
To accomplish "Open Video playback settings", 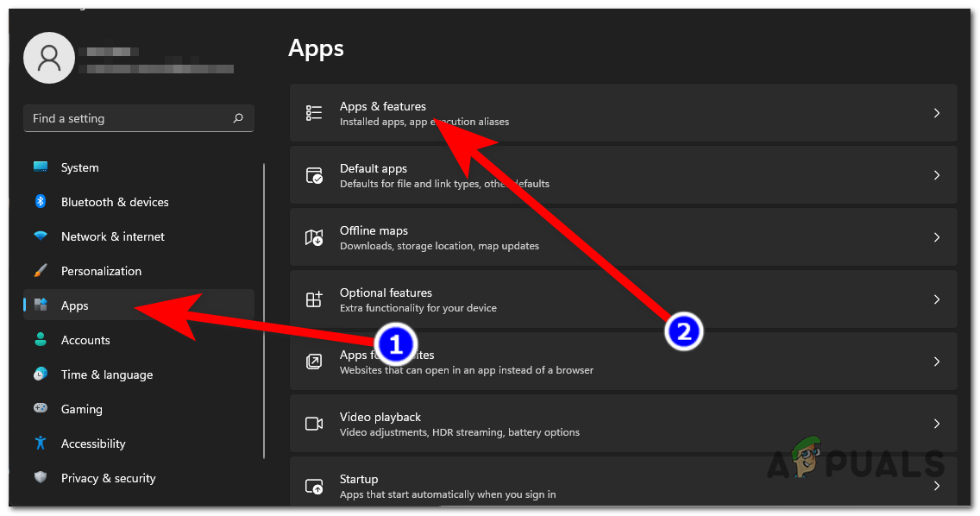I will point(623,424).
